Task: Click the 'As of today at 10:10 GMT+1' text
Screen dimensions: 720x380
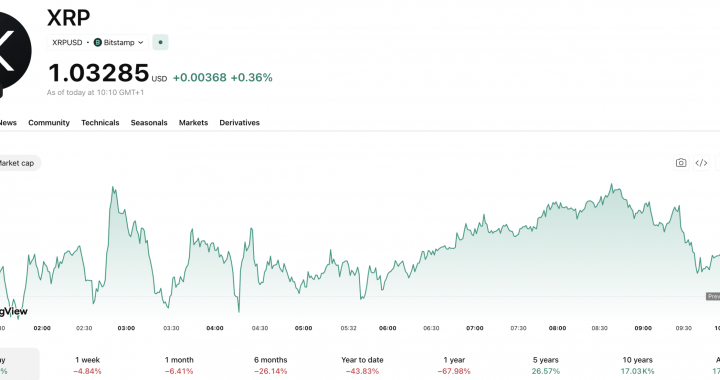Action: tap(96, 92)
